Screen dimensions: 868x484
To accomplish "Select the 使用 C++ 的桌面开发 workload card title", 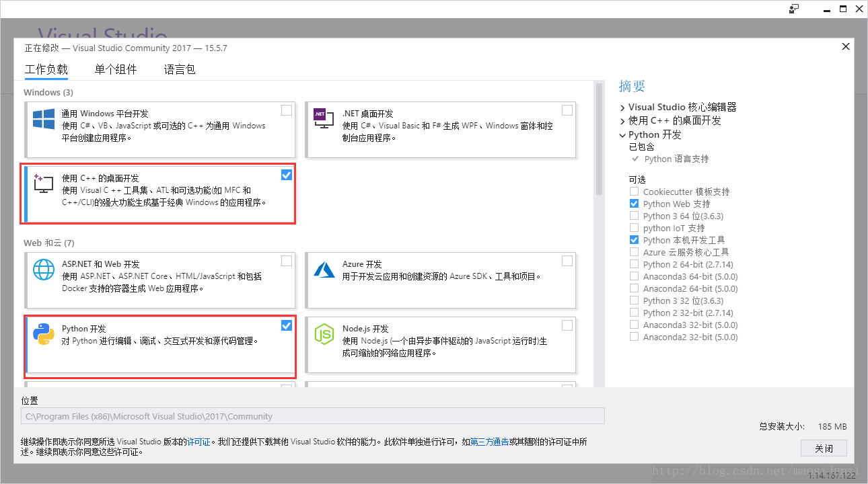I will pyautogui.click(x=100, y=178).
